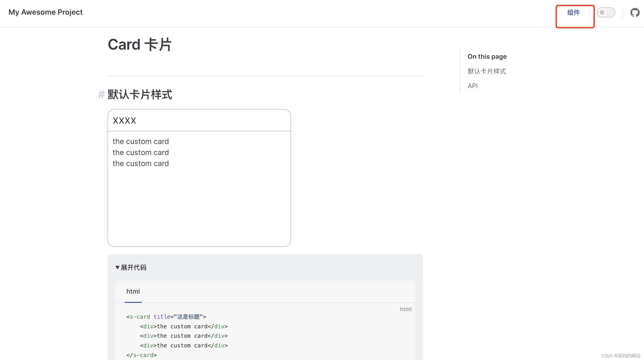Click the third div line in code block
This screenshot has height=360, width=644.
click(x=183, y=346)
